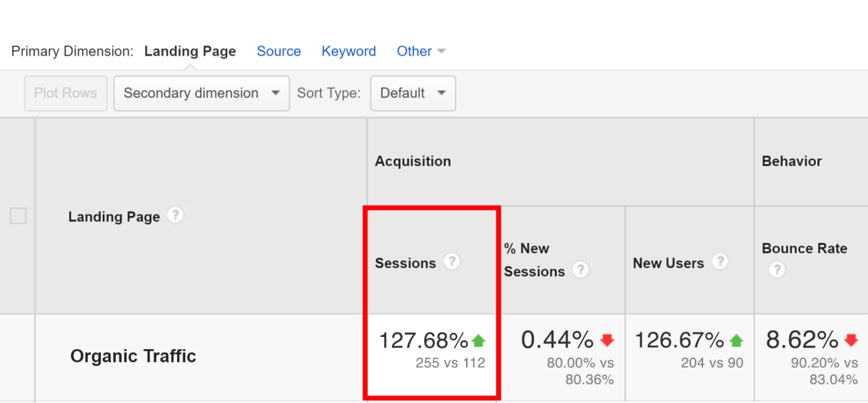This screenshot has width=868, height=403.
Task: Open the Secondary dimension dropdown
Action: [x=202, y=93]
